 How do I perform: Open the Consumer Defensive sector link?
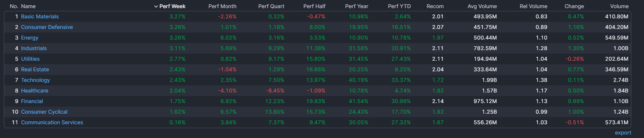[x=47, y=27]
